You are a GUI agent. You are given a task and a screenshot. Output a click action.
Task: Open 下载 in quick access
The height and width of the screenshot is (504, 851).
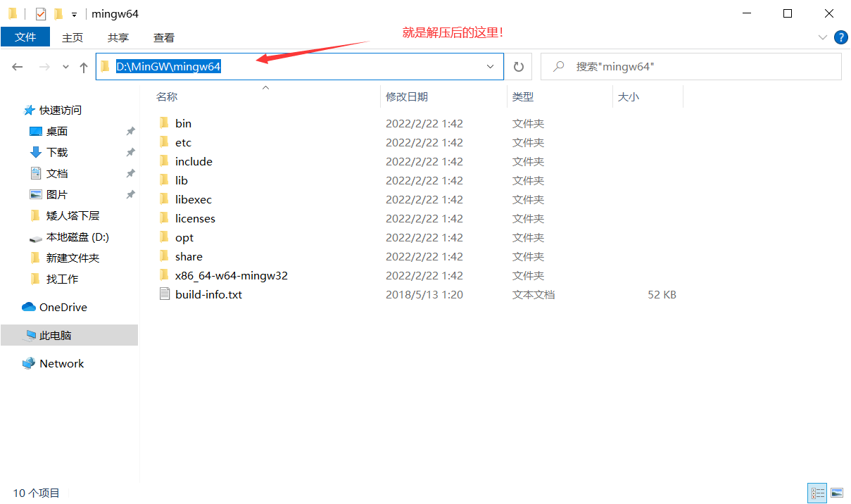pos(57,152)
